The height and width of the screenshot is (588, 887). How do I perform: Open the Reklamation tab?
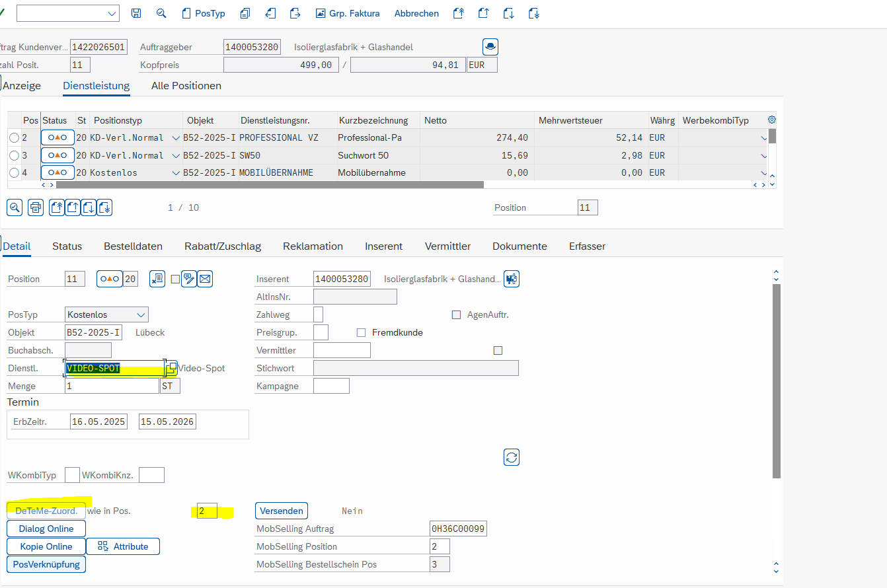coord(313,246)
